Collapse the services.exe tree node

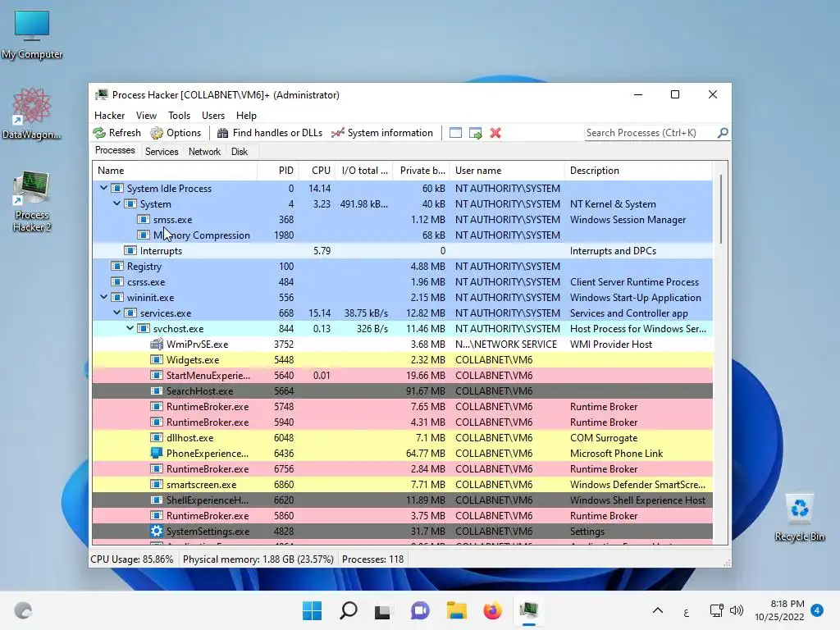click(116, 313)
